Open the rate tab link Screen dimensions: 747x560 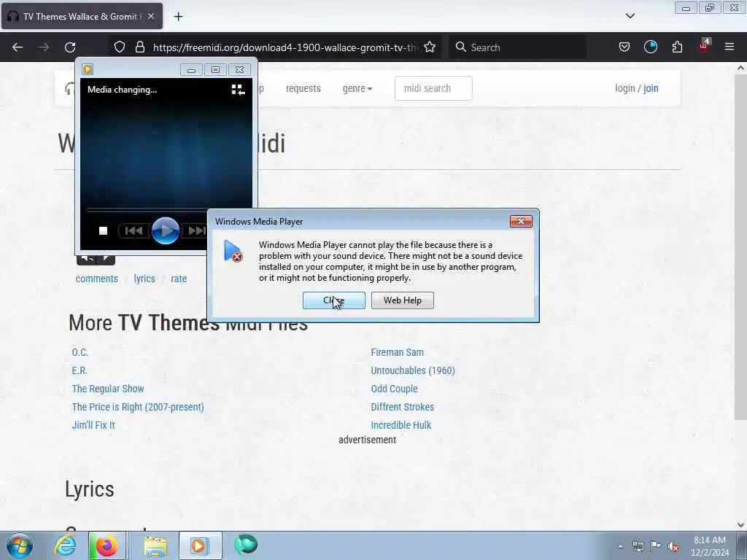tap(179, 279)
